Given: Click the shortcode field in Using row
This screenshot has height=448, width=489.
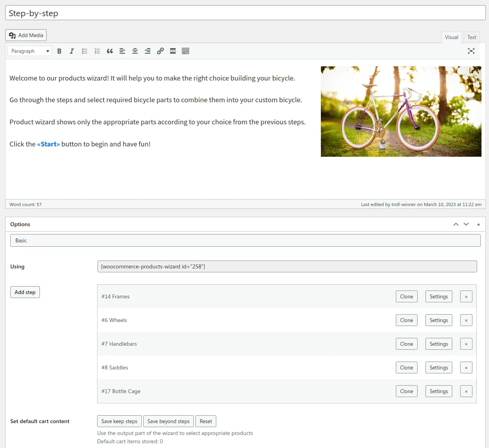Looking at the screenshot, I should coord(287,266).
